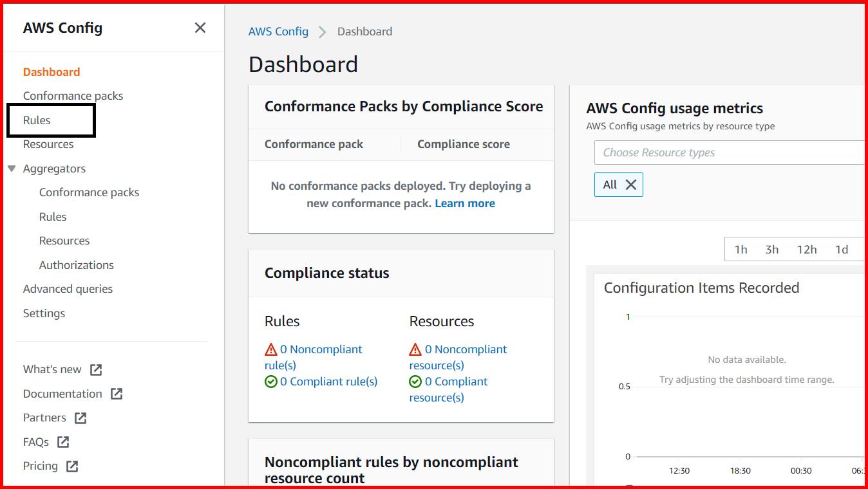868x489 pixels.
Task: Click the Learn more link about conformance packs
Action: click(x=465, y=203)
